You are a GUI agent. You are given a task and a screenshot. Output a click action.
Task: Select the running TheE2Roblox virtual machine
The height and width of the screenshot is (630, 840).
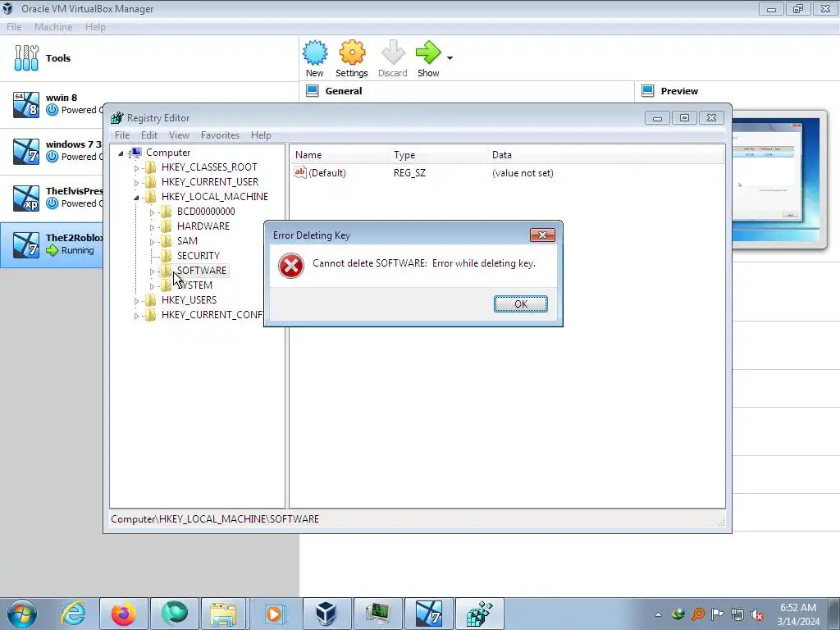[52, 244]
